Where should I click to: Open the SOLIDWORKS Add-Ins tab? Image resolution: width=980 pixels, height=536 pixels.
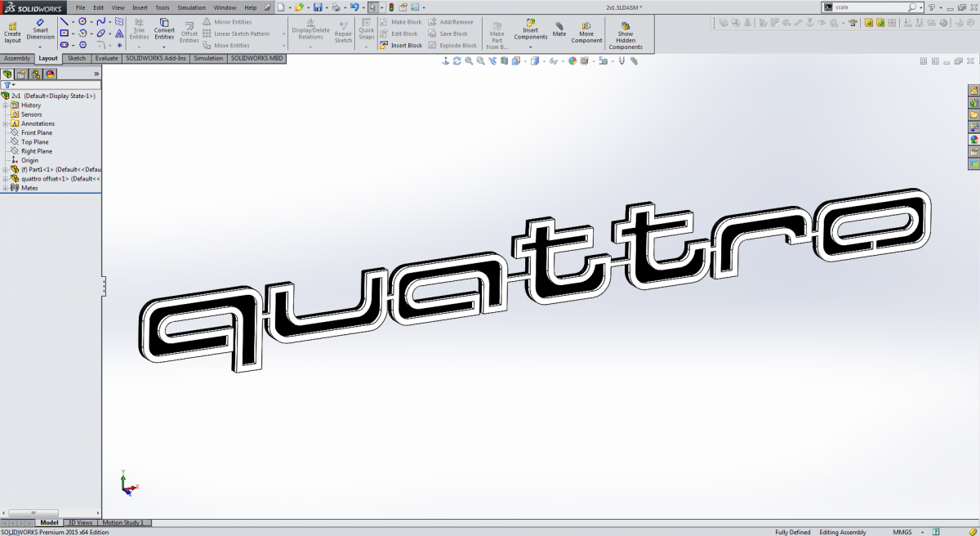coord(155,59)
